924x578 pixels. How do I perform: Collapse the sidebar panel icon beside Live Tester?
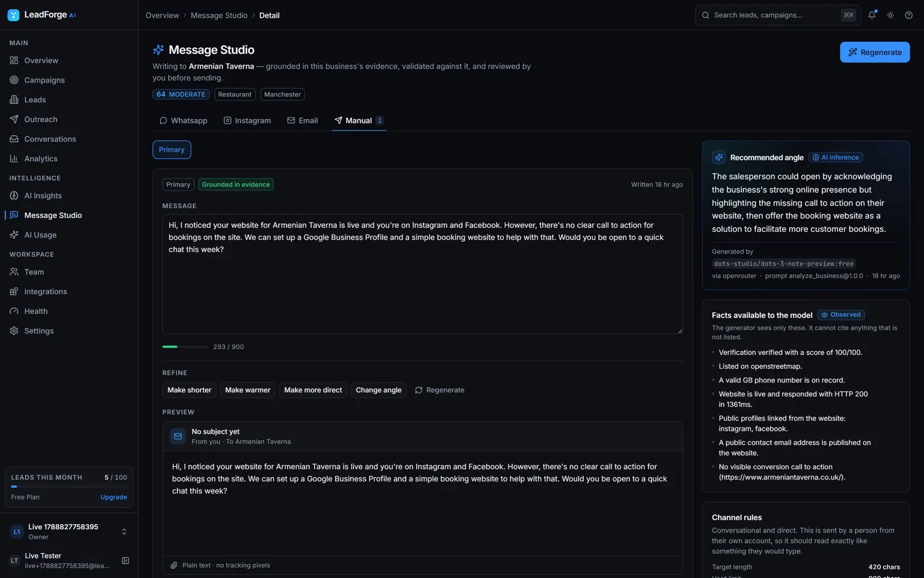click(x=125, y=560)
